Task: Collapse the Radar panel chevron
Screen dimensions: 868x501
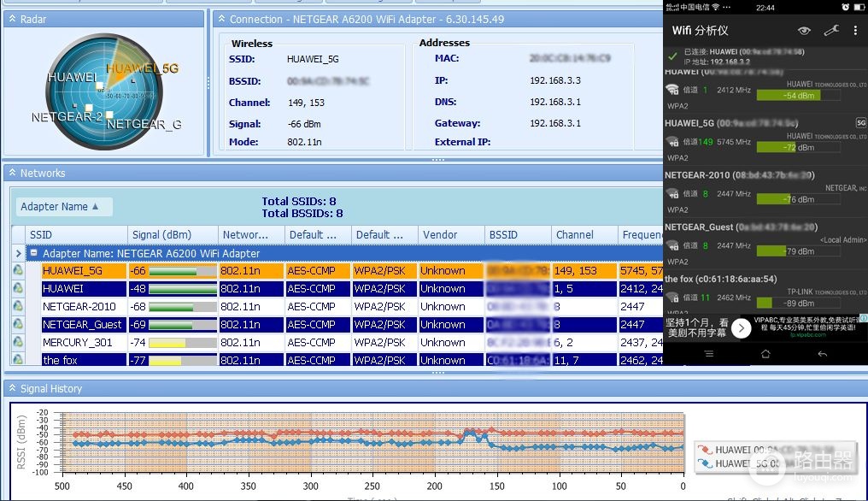Action: pyautogui.click(x=12, y=19)
